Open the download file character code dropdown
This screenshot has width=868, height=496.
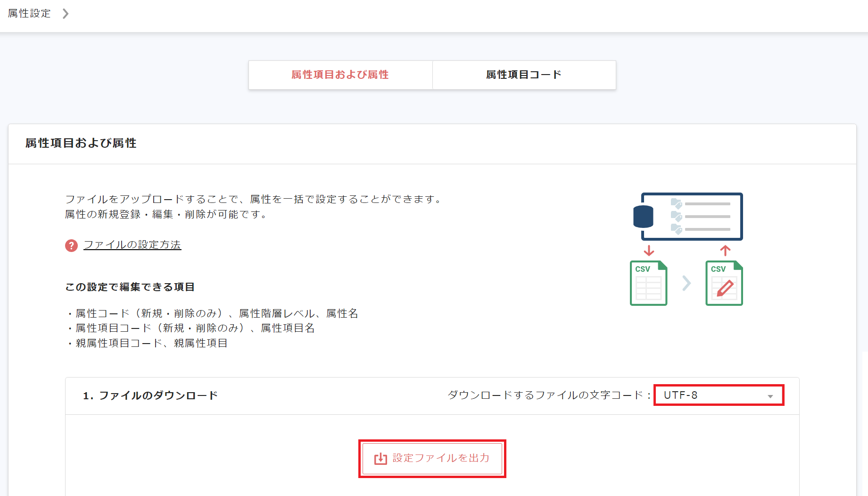[718, 395]
